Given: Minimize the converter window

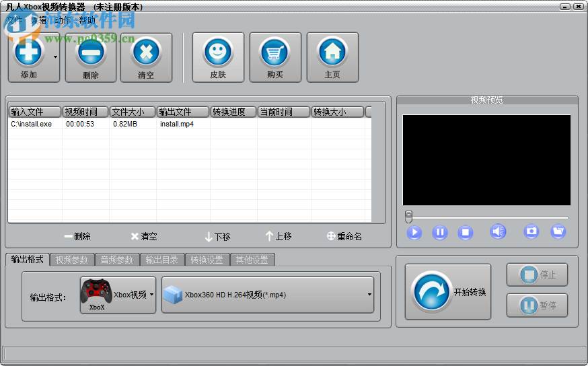Looking at the screenshot, I should coord(564,7).
